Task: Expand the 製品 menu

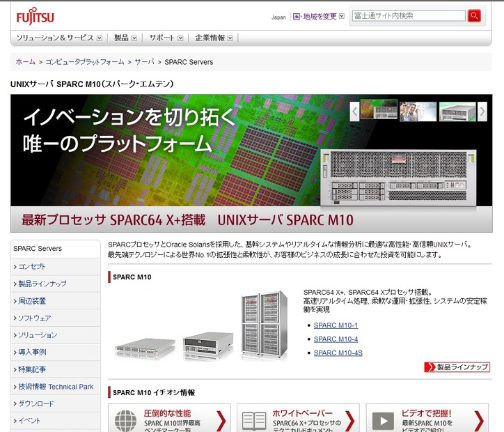Action: click(x=125, y=38)
